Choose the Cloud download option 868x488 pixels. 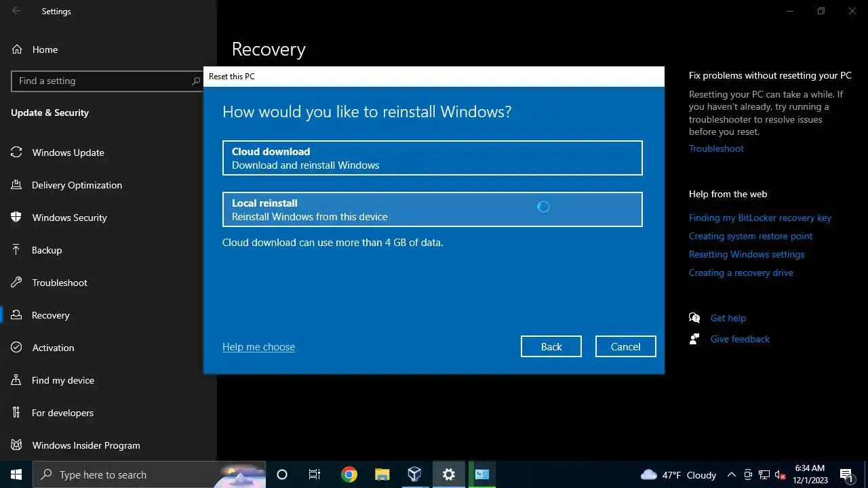[x=432, y=158]
